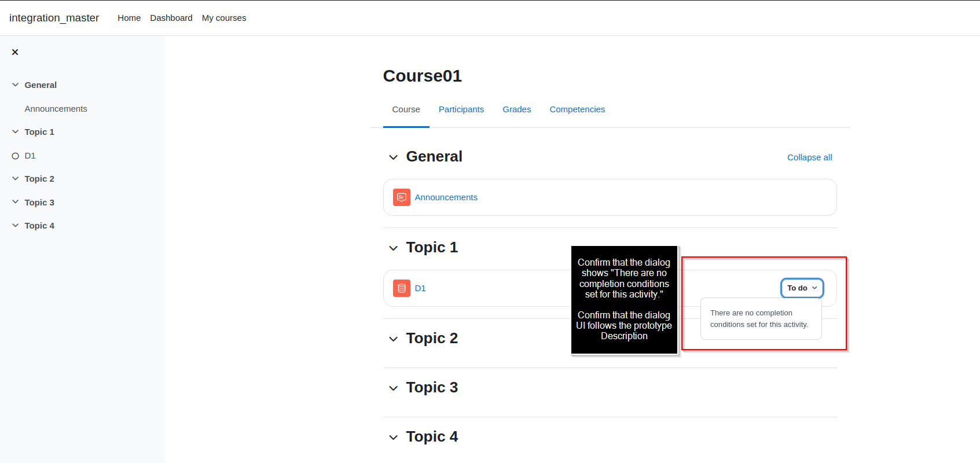
Task: Click the integration_master site name
Action: (54, 18)
